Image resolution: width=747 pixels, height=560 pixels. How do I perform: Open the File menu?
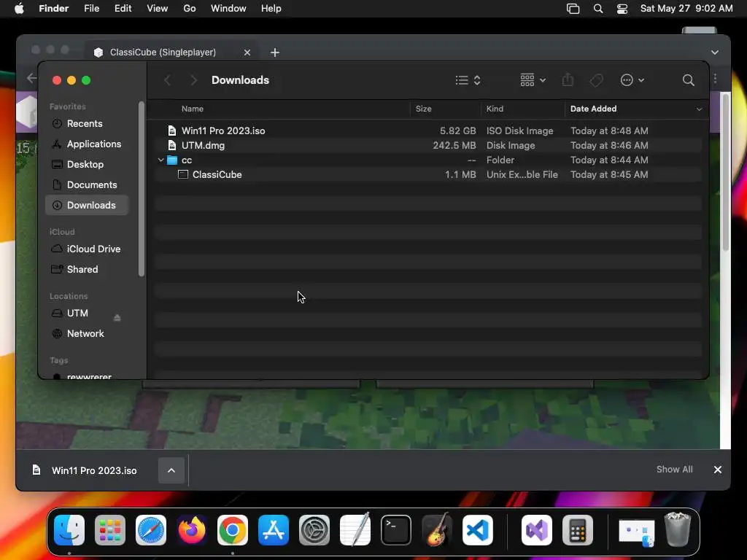(x=91, y=9)
